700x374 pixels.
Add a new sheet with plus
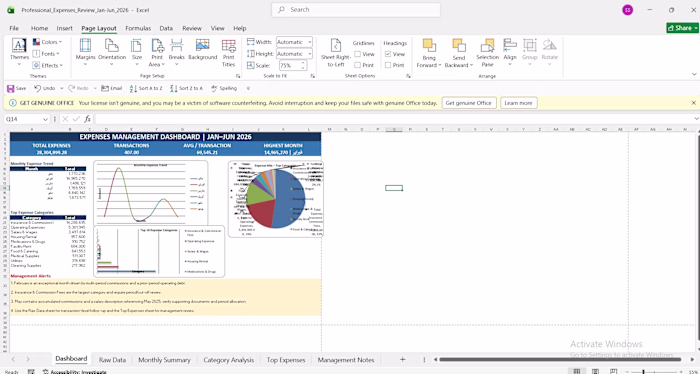click(402, 359)
